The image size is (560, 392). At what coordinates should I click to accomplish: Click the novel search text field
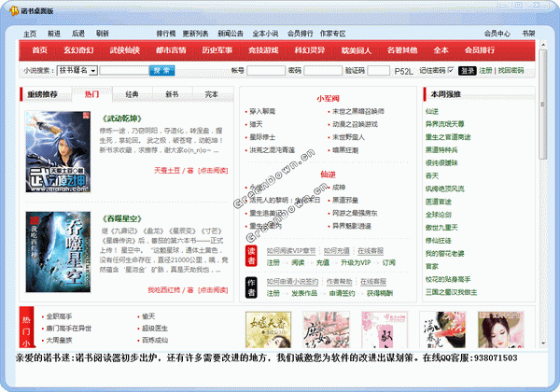pos(124,70)
